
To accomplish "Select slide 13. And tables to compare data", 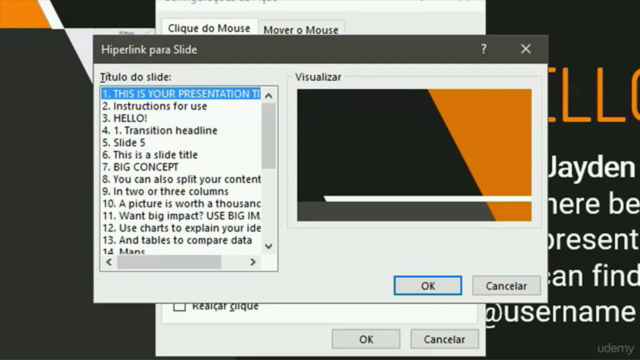I will point(181,240).
